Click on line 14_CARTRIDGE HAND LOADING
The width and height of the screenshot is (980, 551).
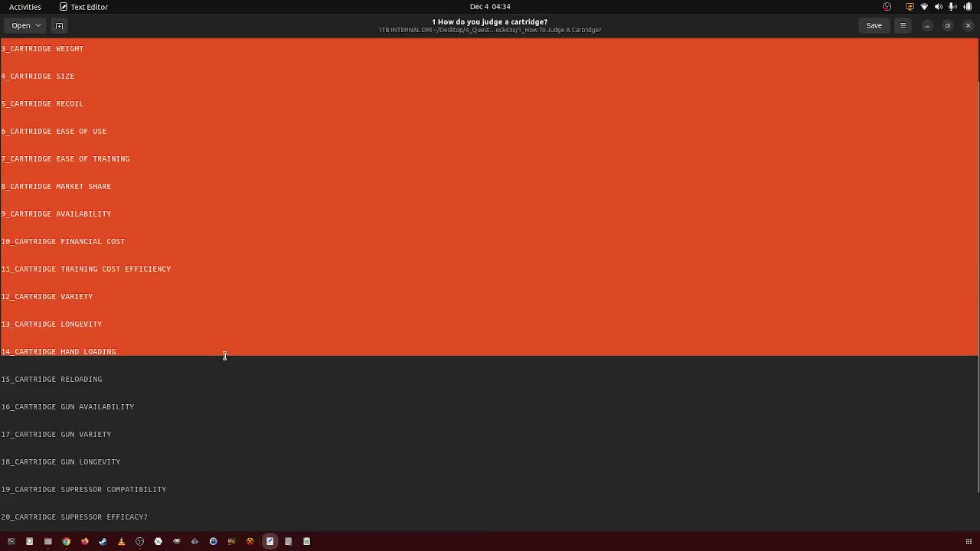58,351
